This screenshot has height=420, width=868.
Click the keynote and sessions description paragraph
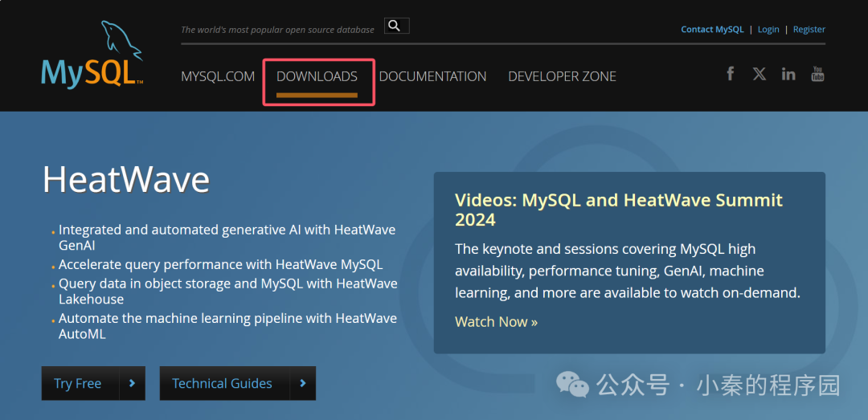coord(628,271)
